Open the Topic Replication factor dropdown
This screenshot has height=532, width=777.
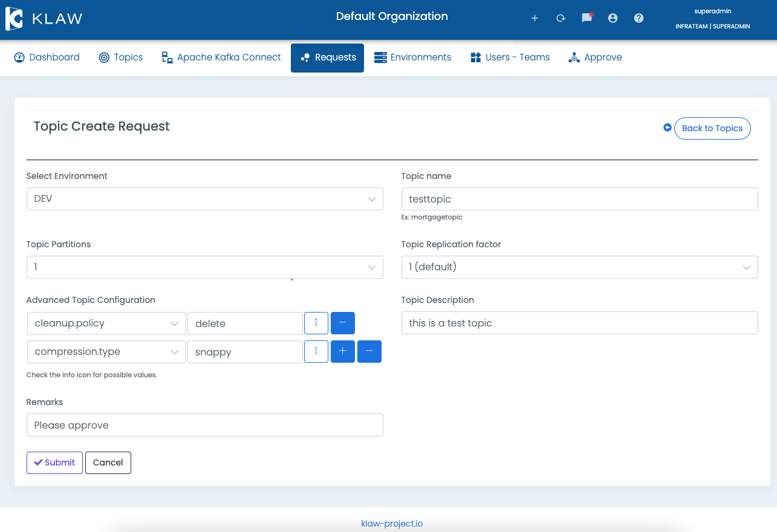(579, 267)
